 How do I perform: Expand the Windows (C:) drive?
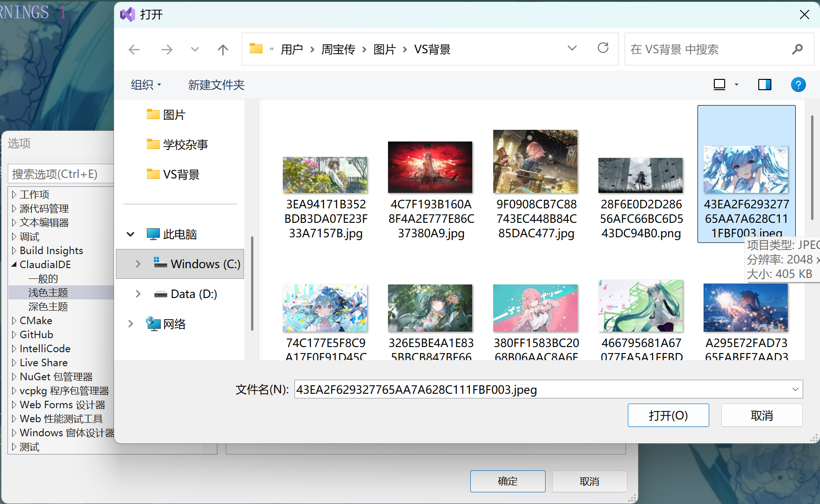coord(138,264)
